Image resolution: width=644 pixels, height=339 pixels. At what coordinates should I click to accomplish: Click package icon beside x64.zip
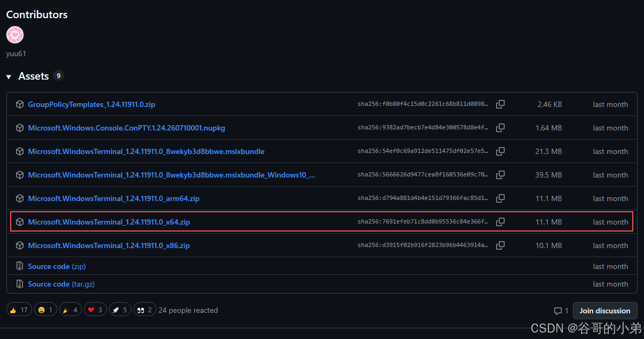20,222
